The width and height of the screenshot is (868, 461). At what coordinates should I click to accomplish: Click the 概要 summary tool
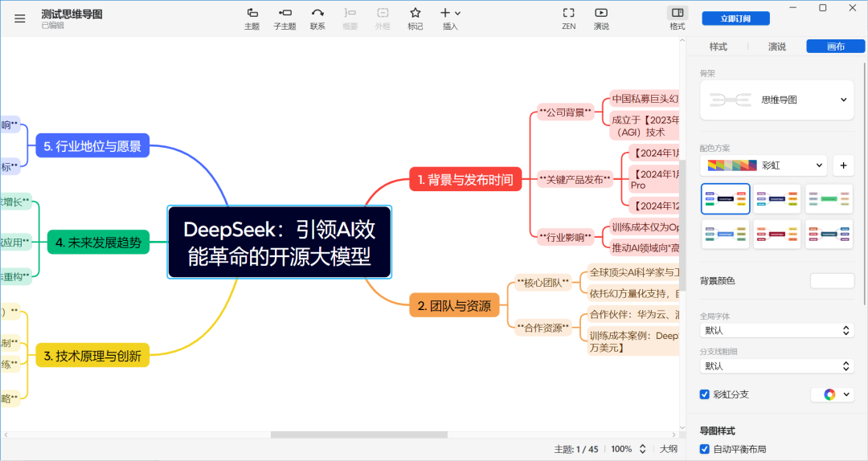[350, 18]
